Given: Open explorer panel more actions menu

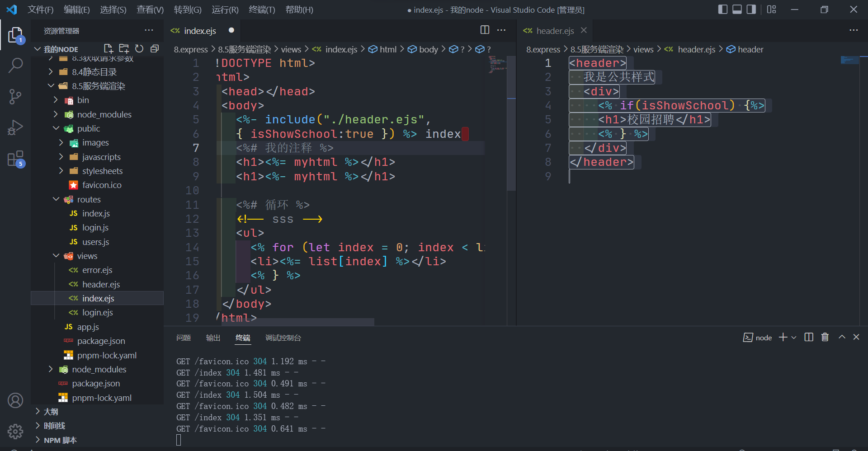Looking at the screenshot, I should [149, 30].
